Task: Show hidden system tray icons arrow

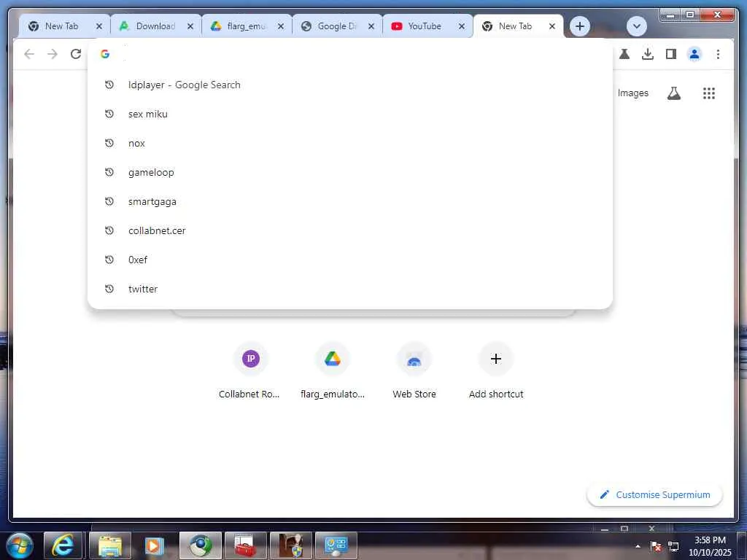Action: click(x=638, y=546)
